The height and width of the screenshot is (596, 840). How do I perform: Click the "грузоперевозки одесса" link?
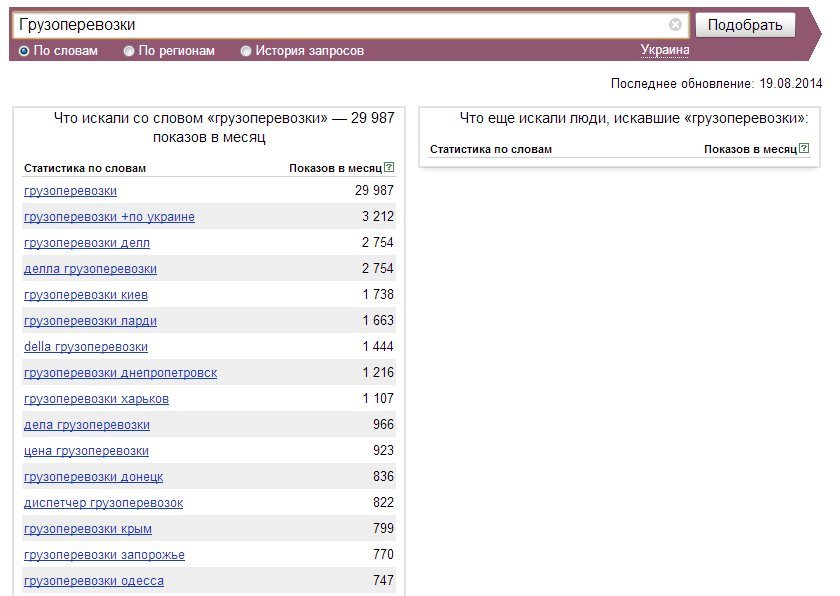pyautogui.click(x=94, y=581)
